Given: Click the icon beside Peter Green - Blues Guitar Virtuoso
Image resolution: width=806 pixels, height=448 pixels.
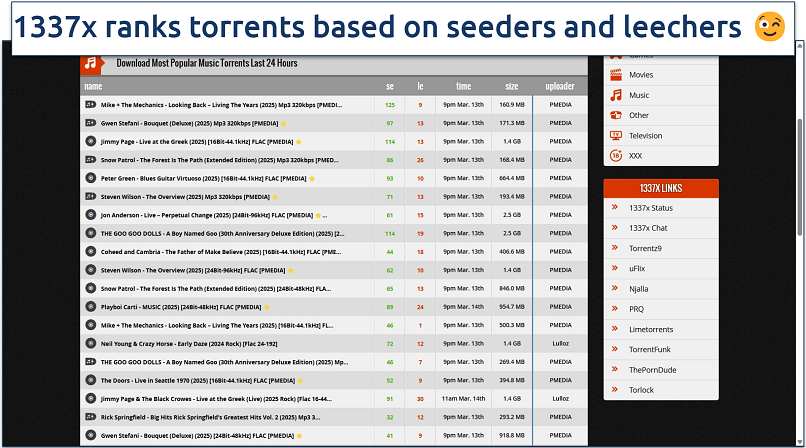Looking at the screenshot, I should point(90,178).
